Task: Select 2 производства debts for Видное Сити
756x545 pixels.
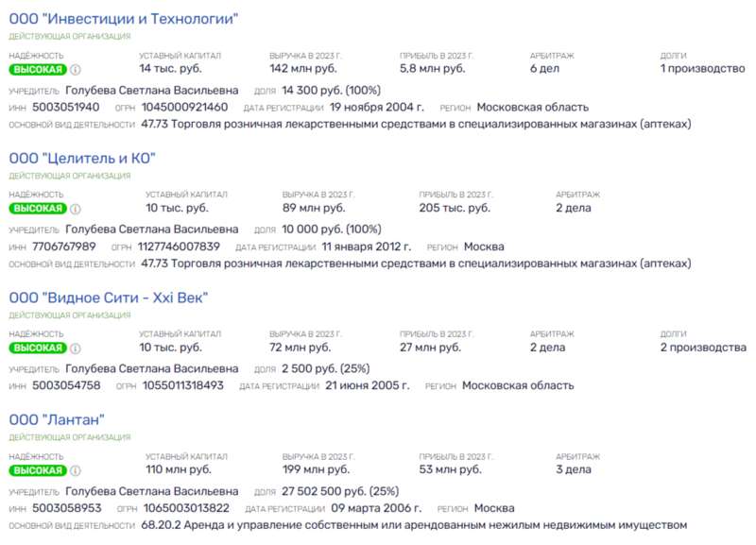Action: [703, 347]
